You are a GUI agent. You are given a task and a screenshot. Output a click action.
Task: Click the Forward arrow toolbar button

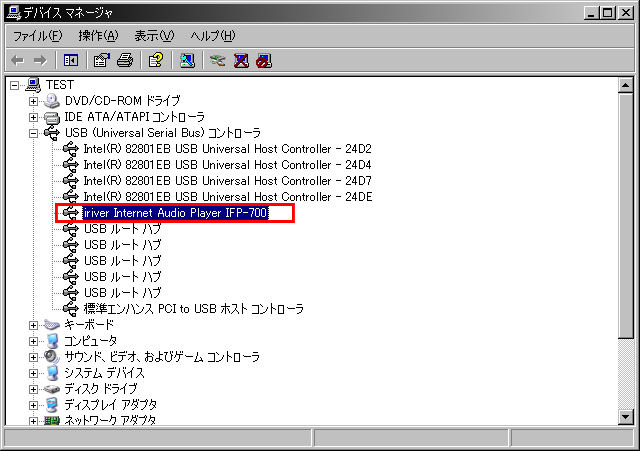(x=40, y=61)
